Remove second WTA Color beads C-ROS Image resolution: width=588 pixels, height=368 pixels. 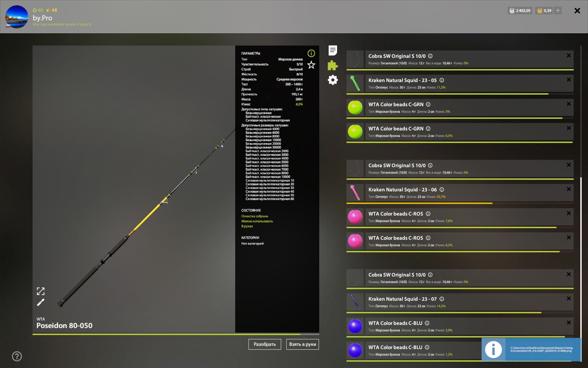coord(569,237)
